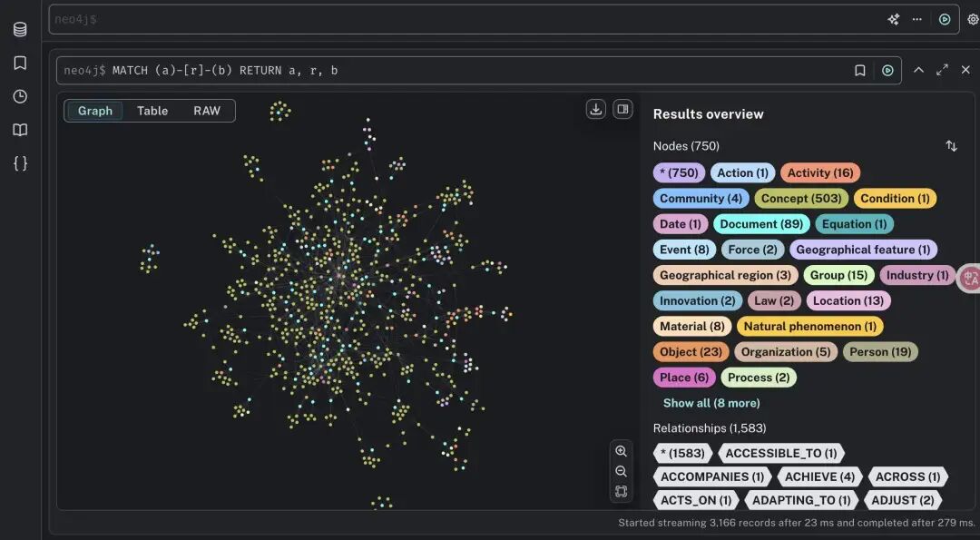Expand the result frame to fullscreen
The image size is (980, 540).
942,70
